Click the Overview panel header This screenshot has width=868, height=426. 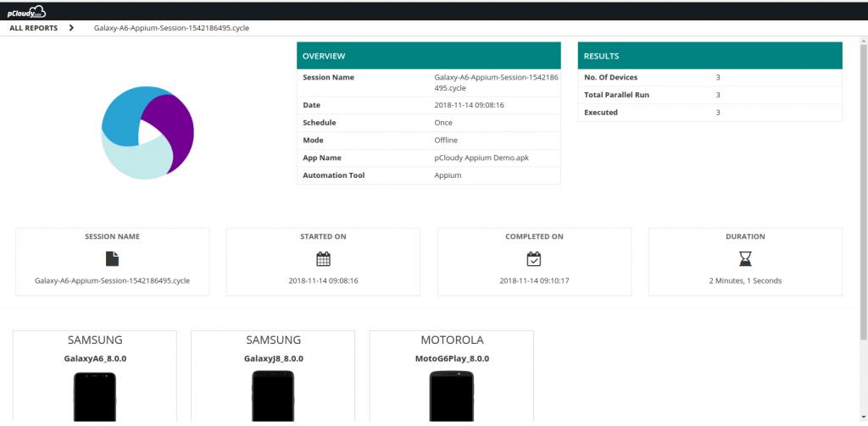pos(428,56)
